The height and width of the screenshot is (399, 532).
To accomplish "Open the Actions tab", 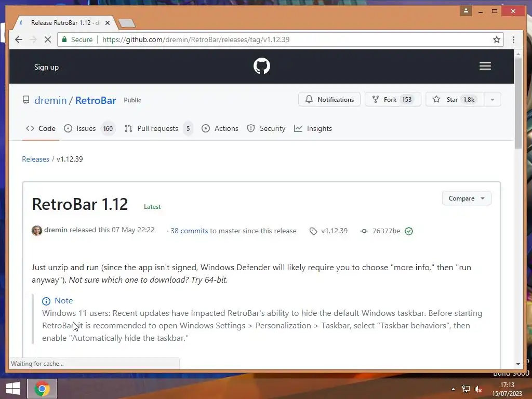I will pos(220,129).
